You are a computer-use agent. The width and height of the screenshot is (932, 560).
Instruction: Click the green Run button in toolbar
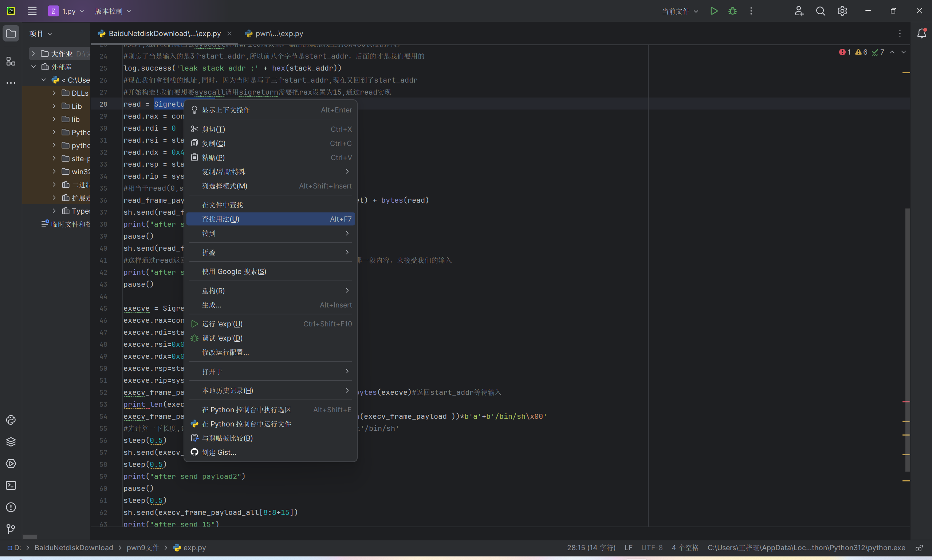coord(714,11)
